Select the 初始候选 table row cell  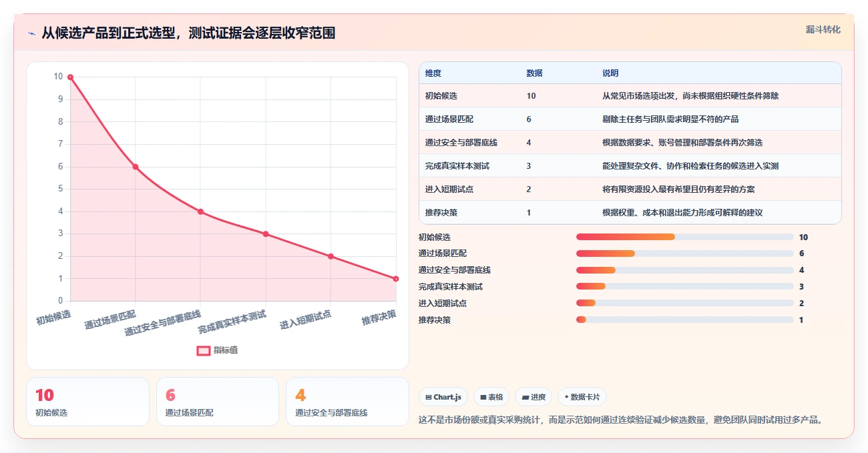pyautogui.click(x=441, y=96)
